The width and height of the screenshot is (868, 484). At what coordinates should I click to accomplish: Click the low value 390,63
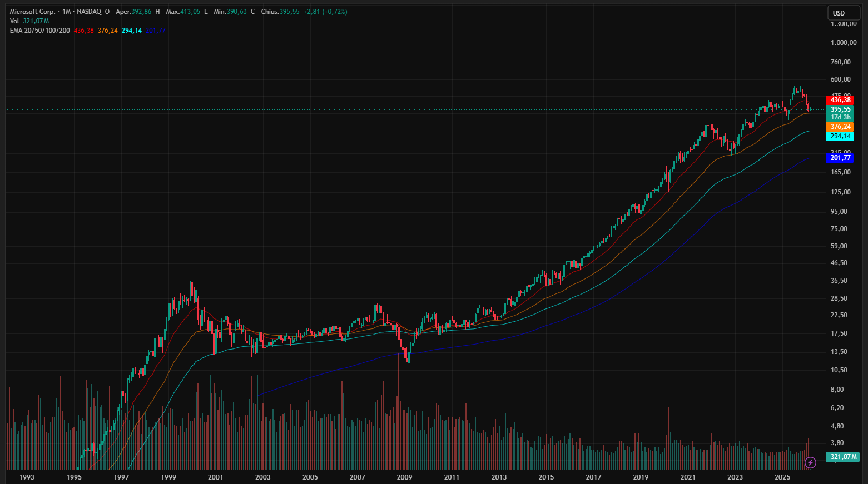pyautogui.click(x=236, y=12)
